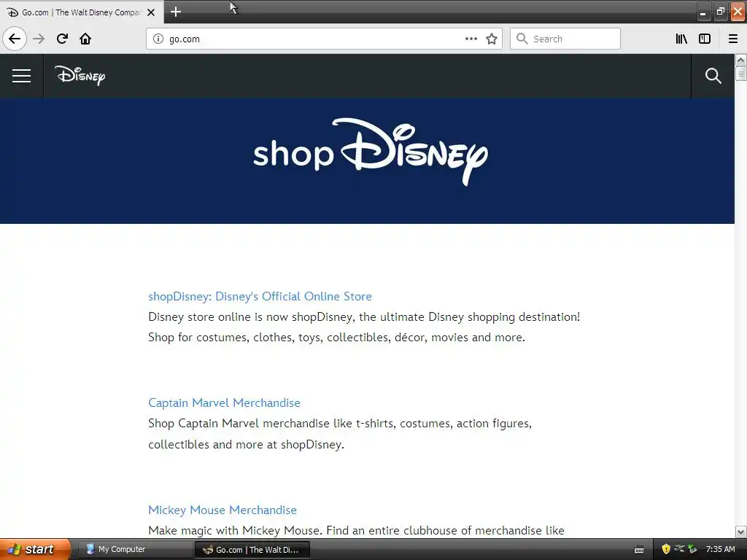
Task: Click text 'Disney store online is now shopDisney'
Action: tap(251, 317)
